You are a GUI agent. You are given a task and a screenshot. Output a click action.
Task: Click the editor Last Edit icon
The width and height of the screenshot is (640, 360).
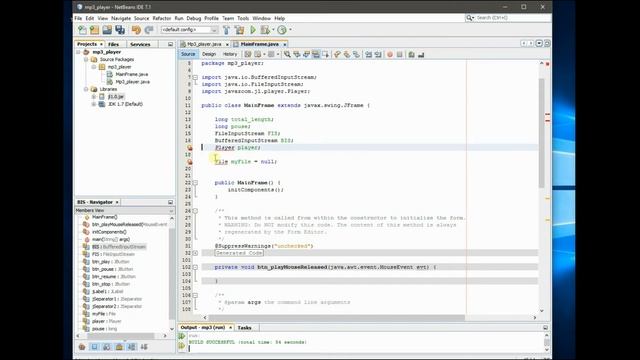(x=248, y=54)
